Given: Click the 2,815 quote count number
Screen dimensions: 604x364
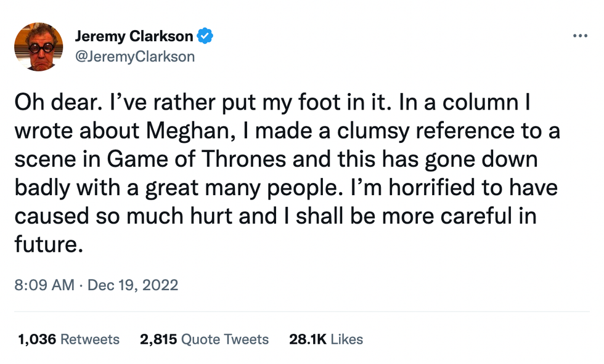Looking at the screenshot, I should (x=159, y=339).
